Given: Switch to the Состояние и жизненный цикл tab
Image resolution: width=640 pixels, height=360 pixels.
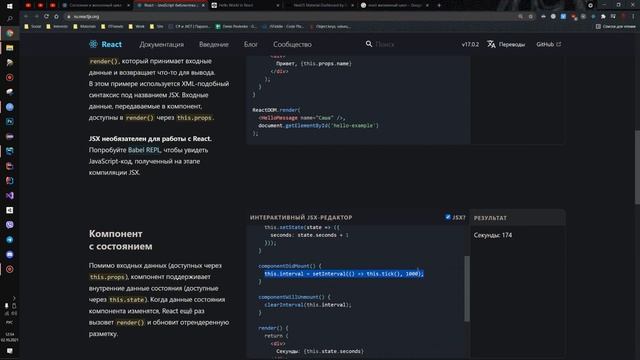Looking at the screenshot, I should click(x=96, y=5).
